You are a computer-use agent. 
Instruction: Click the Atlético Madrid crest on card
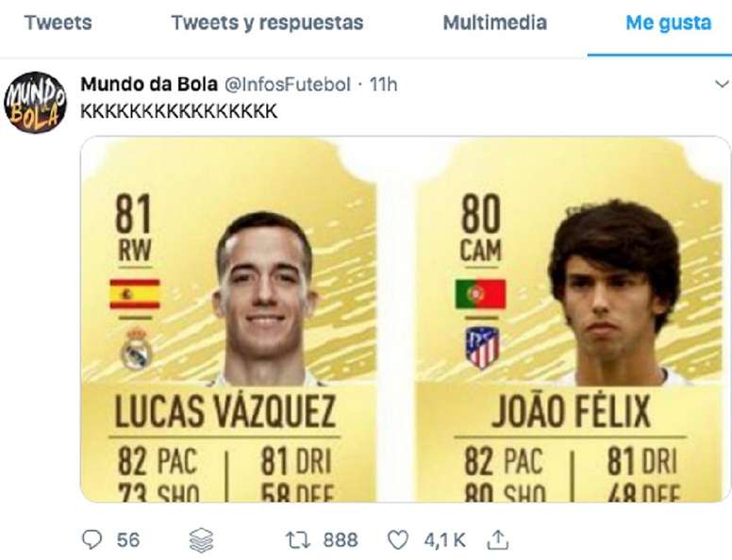(x=481, y=347)
